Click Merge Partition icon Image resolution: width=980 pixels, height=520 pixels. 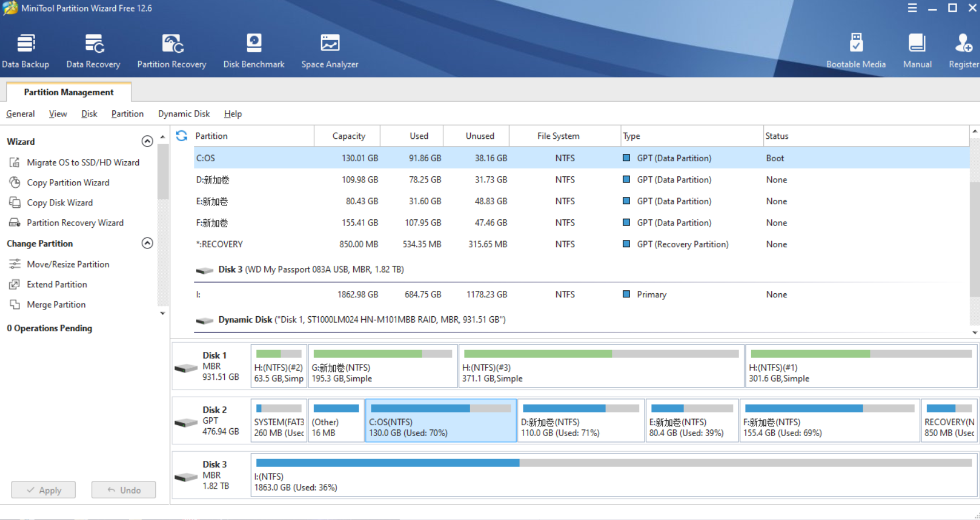15,304
